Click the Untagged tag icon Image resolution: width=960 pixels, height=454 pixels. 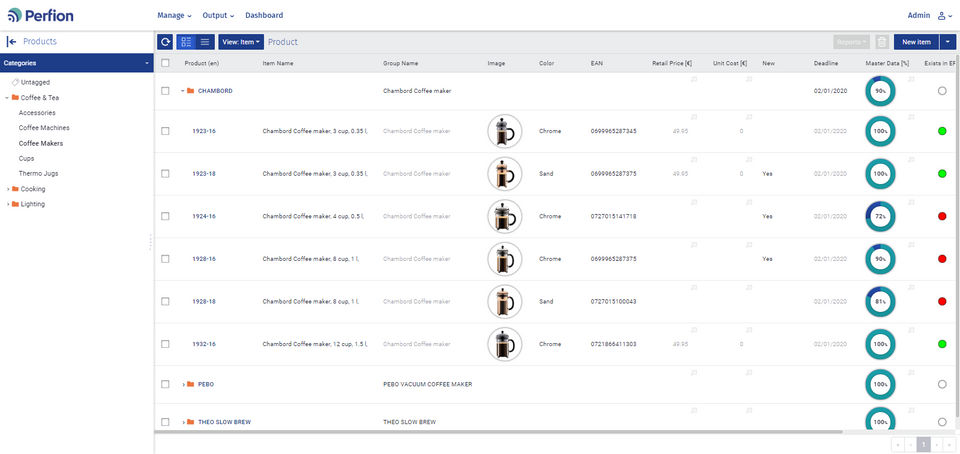click(15, 82)
